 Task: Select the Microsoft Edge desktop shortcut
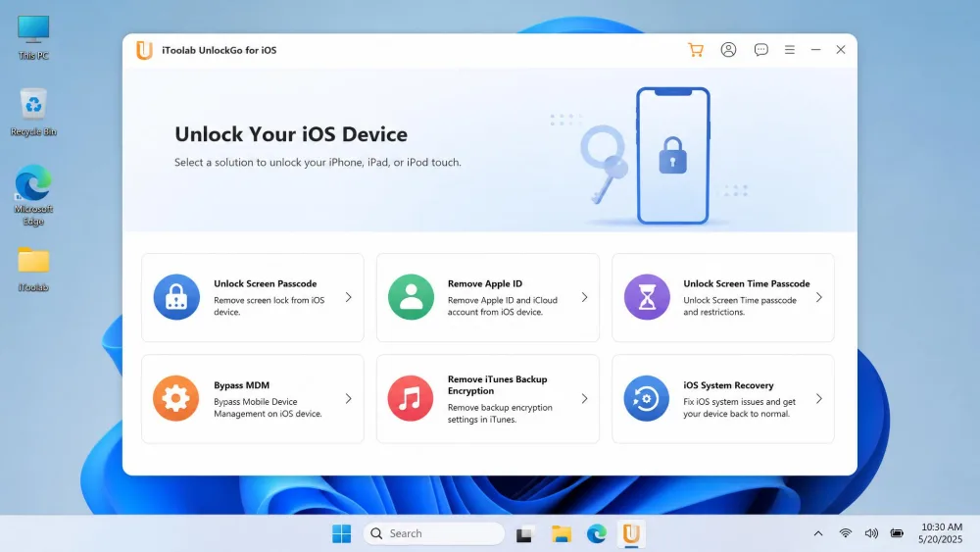pos(33,195)
